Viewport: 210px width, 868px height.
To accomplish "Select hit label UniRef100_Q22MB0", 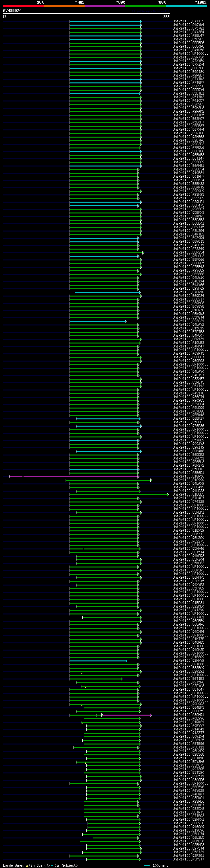I will [x=188, y=607].
